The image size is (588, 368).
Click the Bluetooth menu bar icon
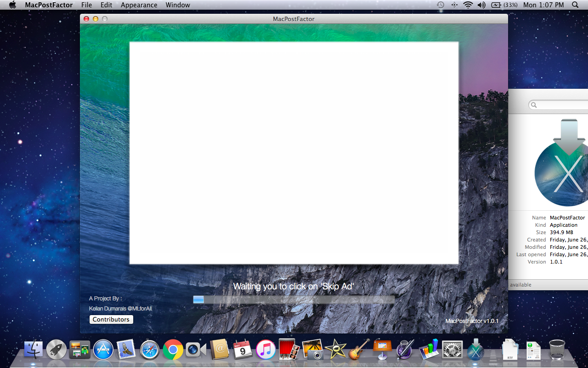[454, 5]
